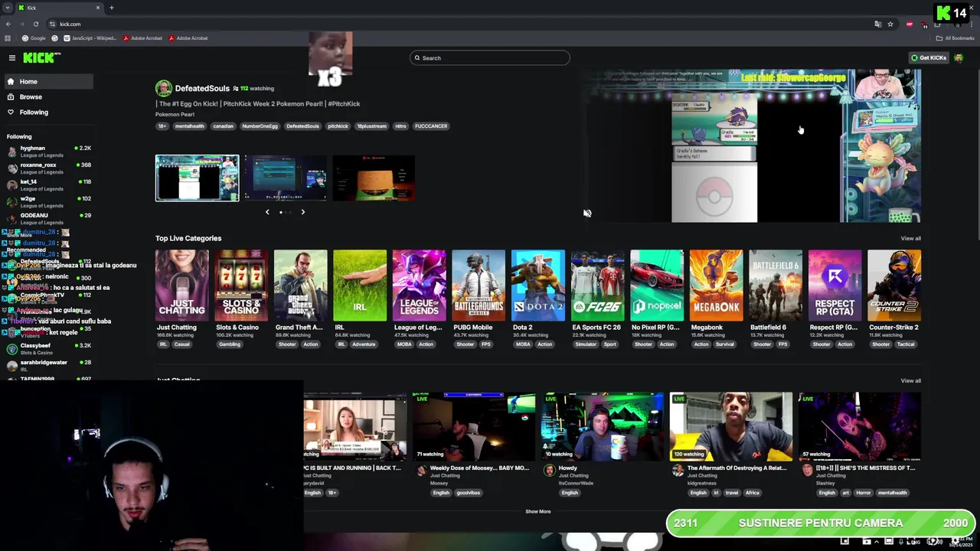Unmute the featured stream player

(587, 214)
